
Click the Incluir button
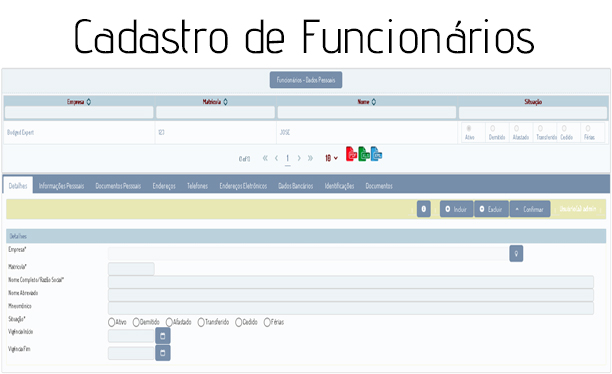[456, 209]
